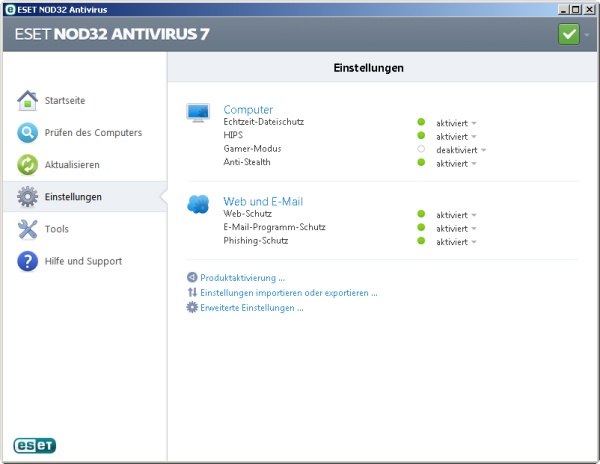
Task: Click the Web und E-Mail cloud icon
Action: [198, 204]
